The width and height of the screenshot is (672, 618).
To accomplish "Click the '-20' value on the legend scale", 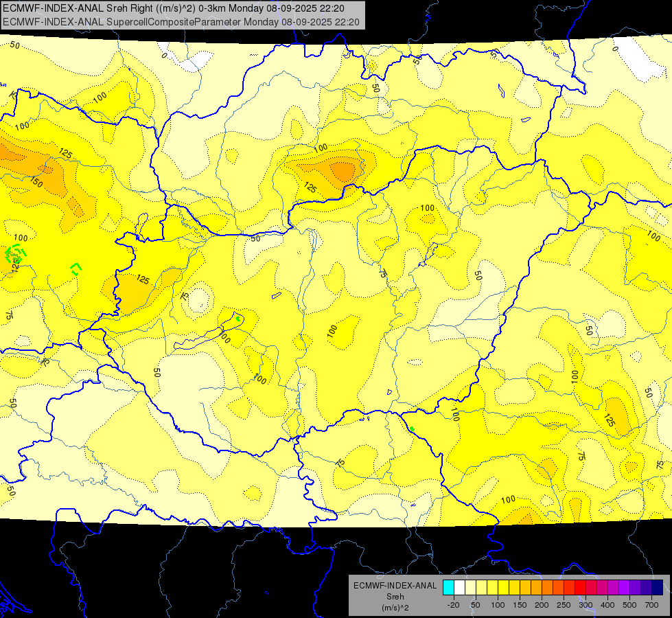I will coord(453,605).
